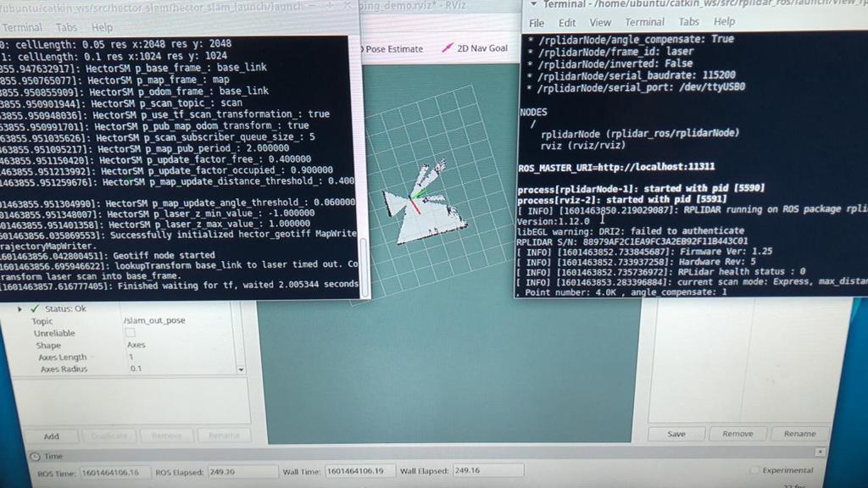The image size is (868, 488).
Task: Click the Wall Elapsed field
Action: pos(487,470)
